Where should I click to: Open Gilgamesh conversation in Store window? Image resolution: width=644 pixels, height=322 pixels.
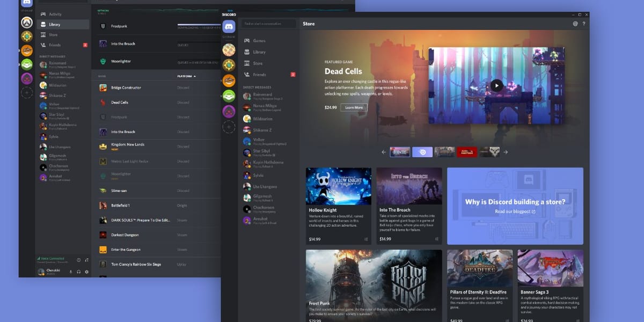pyautogui.click(x=268, y=197)
